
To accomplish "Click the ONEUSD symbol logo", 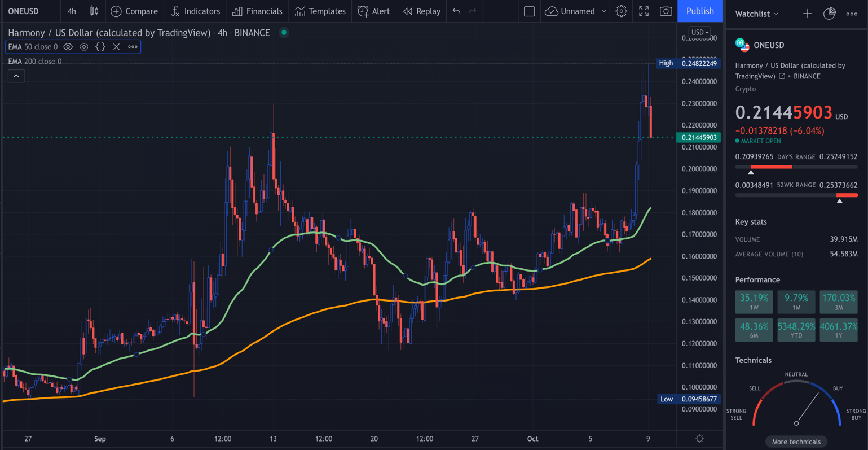I will coord(742,45).
